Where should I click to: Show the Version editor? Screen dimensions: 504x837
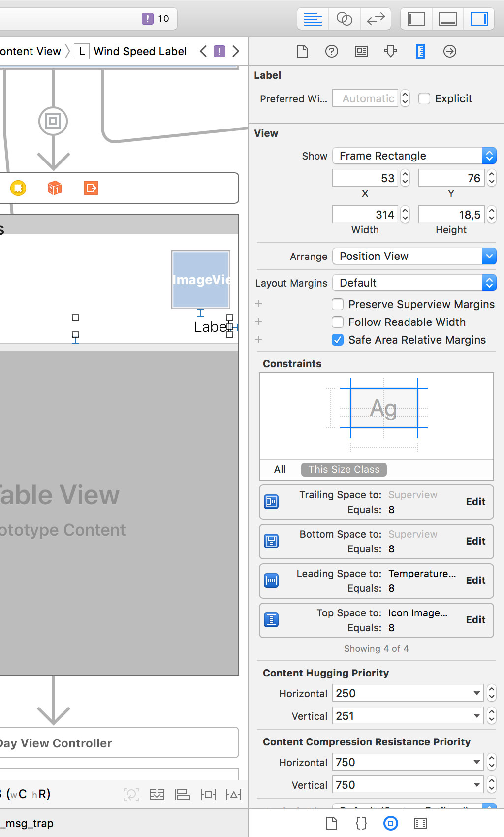tap(376, 19)
